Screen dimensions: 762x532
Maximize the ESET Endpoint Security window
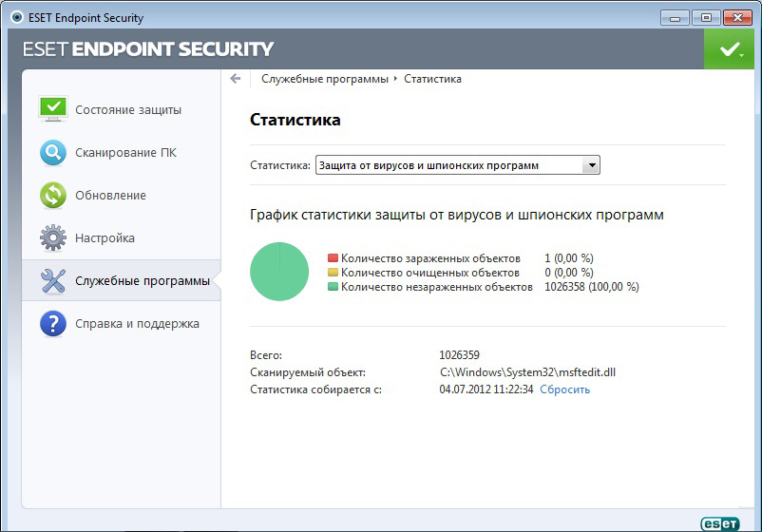click(x=706, y=17)
